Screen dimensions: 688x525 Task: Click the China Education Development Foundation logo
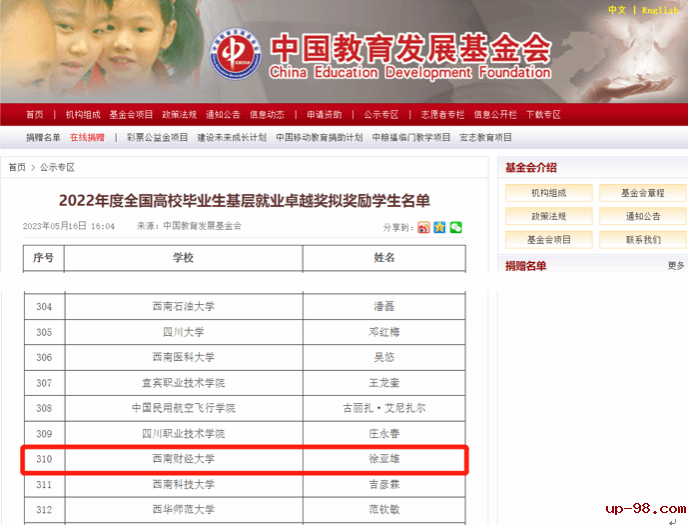pyautogui.click(x=238, y=59)
